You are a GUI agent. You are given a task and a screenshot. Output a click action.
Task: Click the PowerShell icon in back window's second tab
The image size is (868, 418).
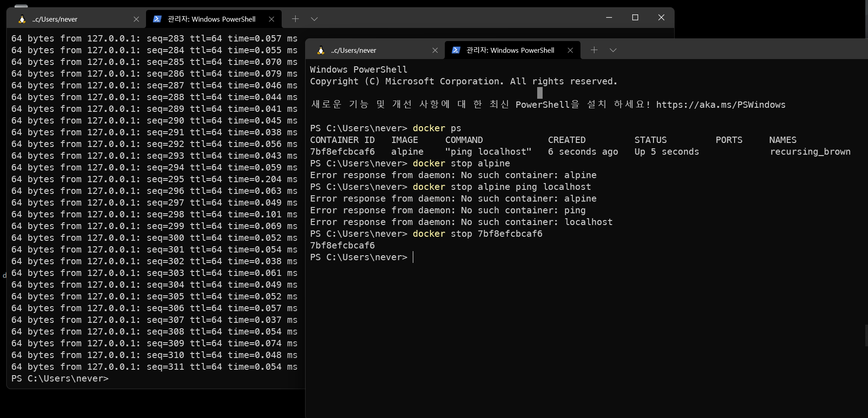click(x=157, y=19)
